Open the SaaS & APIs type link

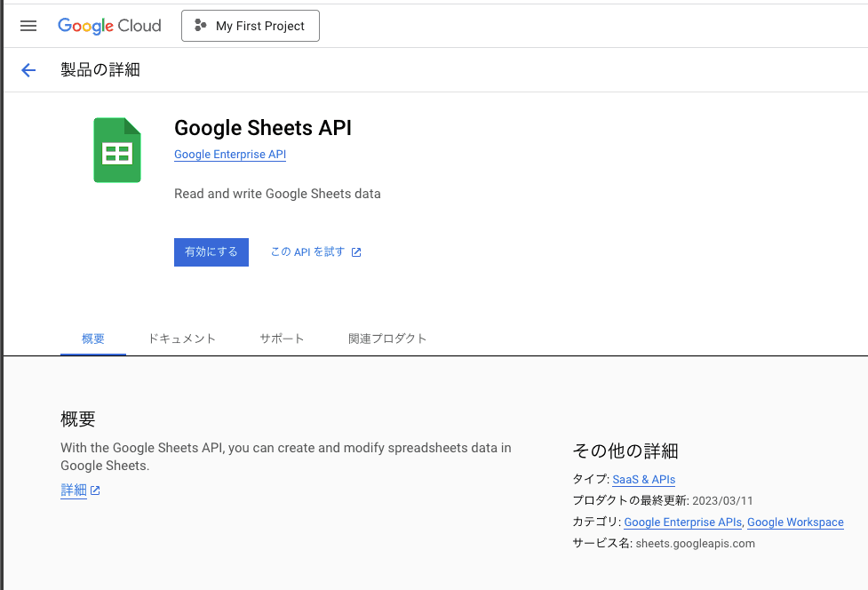point(644,479)
